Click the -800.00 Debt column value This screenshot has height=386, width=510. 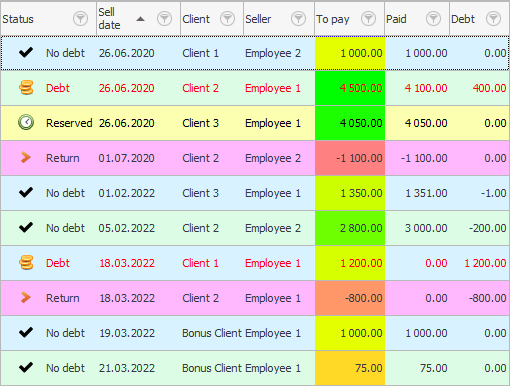(x=487, y=298)
